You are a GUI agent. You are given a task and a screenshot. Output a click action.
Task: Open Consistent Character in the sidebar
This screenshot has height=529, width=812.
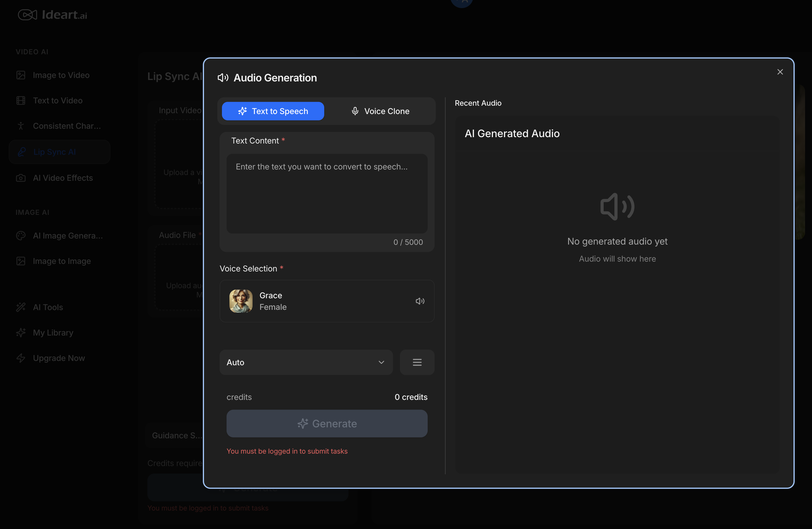(x=60, y=126)
